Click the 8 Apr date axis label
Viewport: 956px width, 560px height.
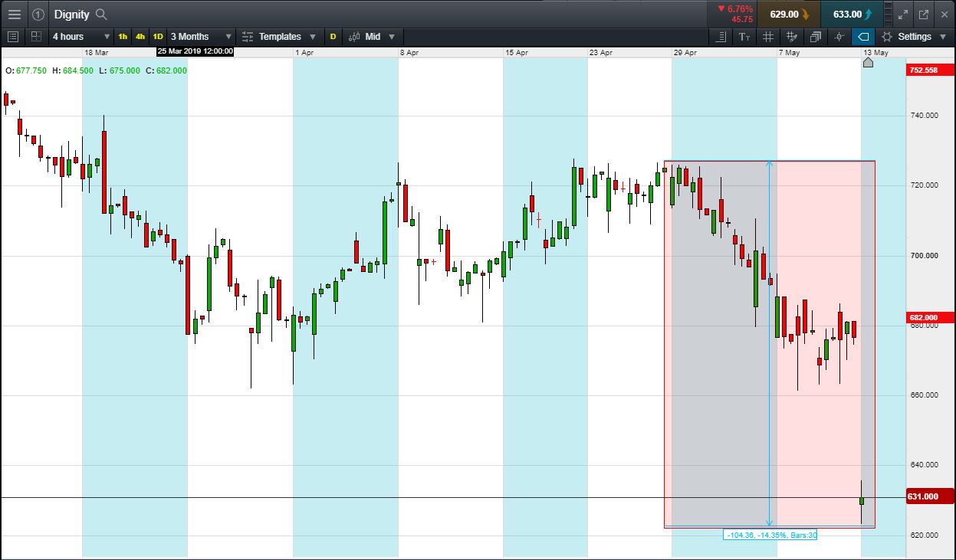click(x=409, y=53)
